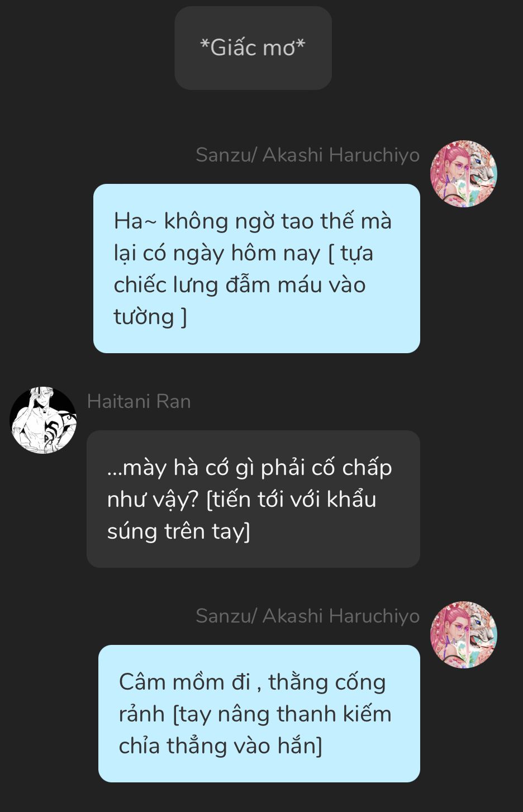This screenshot has height=812, width=523.
Task: Tap 'súng trên tay]' in the dark bubble
Action: pos(178,531)
